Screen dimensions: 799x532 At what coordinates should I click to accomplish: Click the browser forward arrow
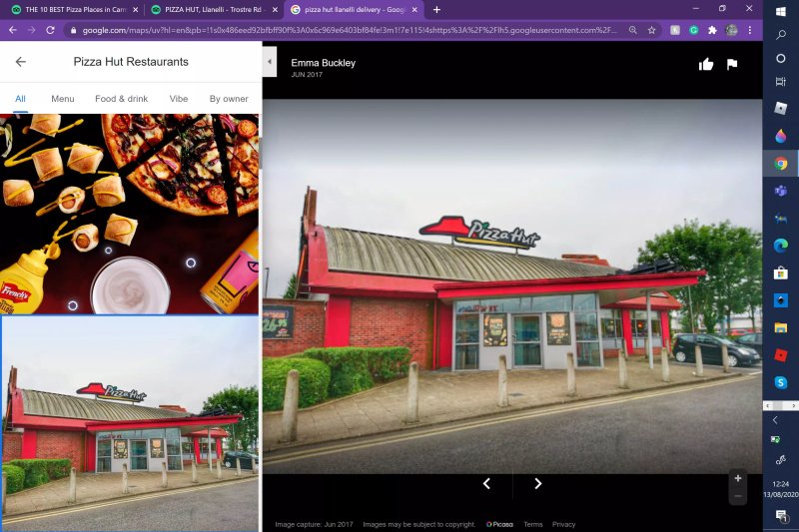pyautogui.click(x=32, y=31)
